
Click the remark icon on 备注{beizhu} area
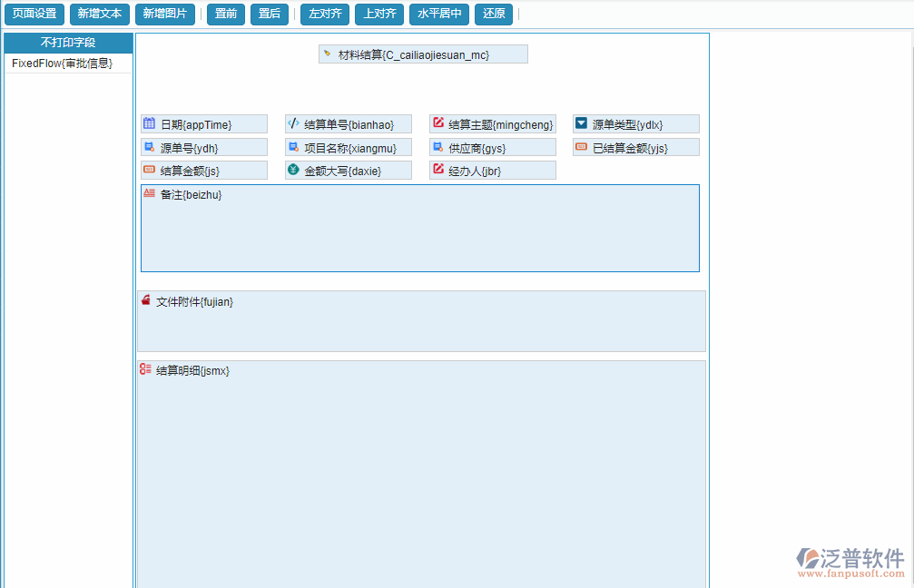(147, 193)
